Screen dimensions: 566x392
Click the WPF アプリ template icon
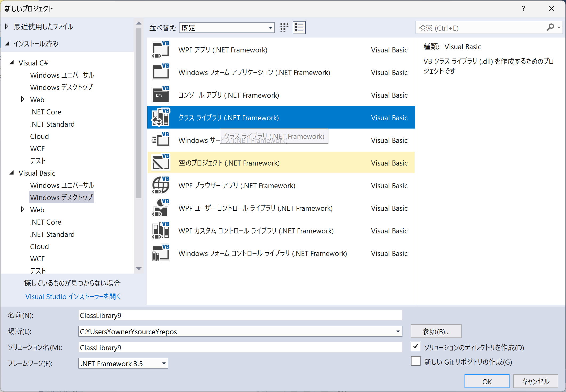(161, 50)
